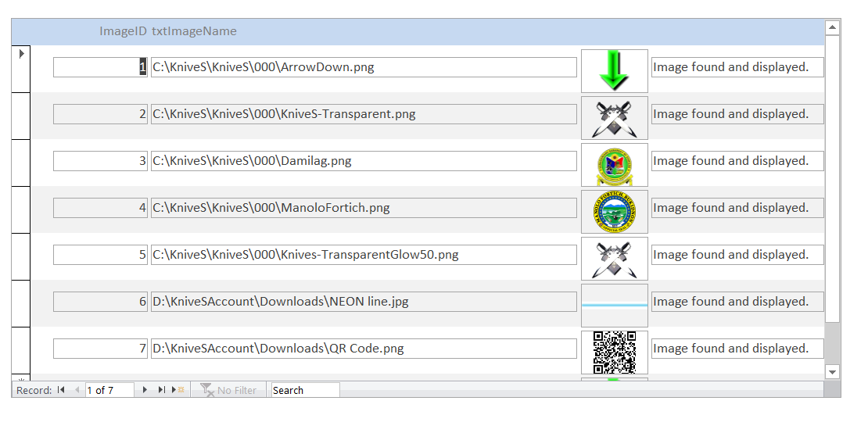868x433 pixels.
Task: Click scrollbar up arrow
Action: coord(832,27)
